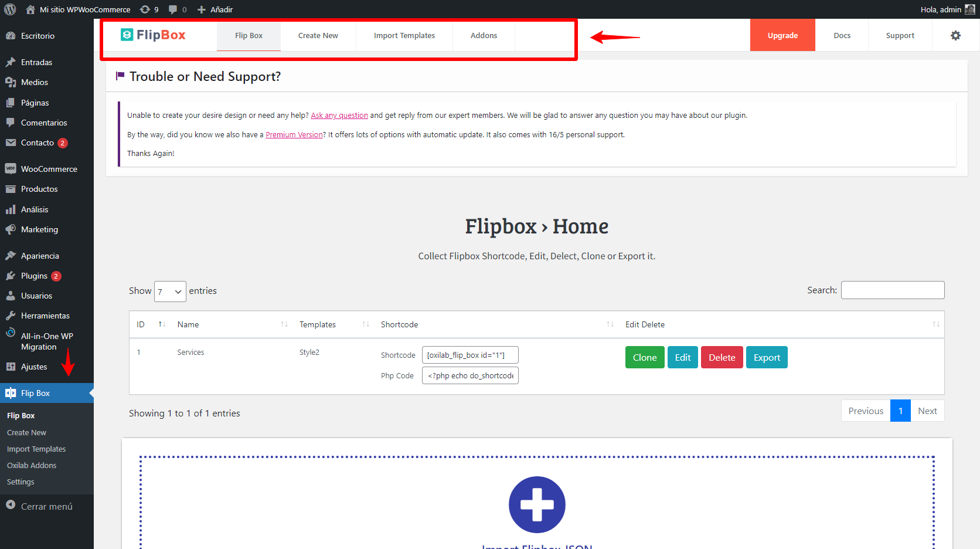Click inside the Search field
Viewport: 980px width, 549px height.
point(892,290)
